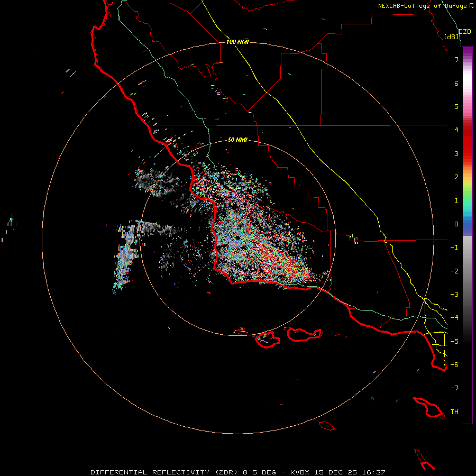Click the negative 7 scale value
The height and width of the screenshot is (476, 476).
pos(454,388)
